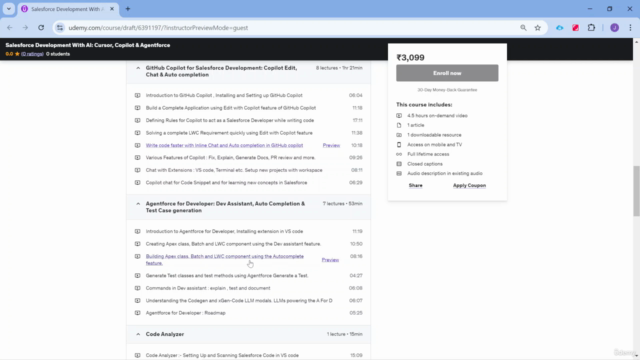Click the Enroll now button
The width and height of the screenshot is (640, 360).
[x=447, y=73]
